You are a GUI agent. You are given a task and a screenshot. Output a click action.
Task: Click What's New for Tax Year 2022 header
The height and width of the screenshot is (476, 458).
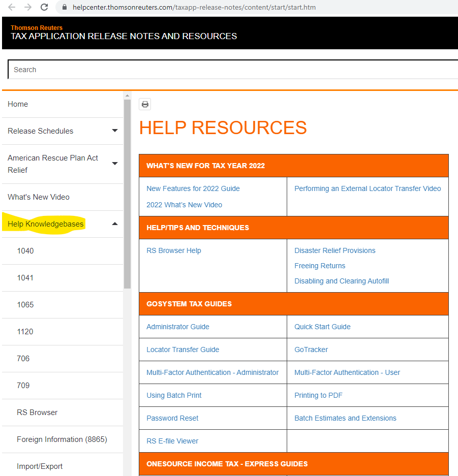205,166
